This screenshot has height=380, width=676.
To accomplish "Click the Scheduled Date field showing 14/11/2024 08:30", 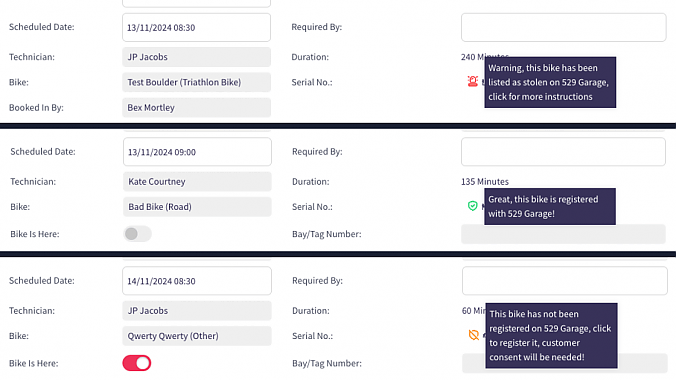I will (x=197, y=281).
